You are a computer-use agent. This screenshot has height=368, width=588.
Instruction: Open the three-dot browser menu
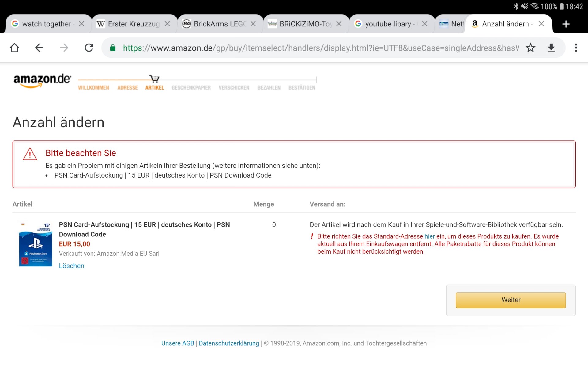[x=576, y=48]
